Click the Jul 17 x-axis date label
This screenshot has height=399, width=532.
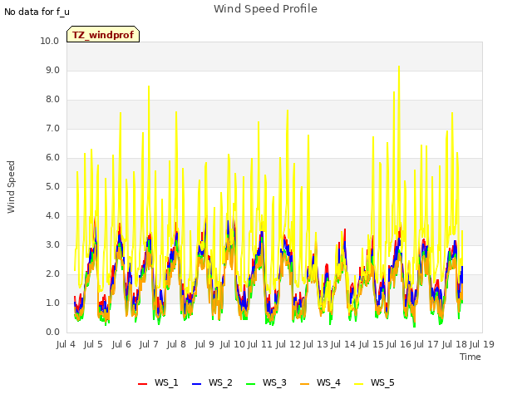click(426, 344)
